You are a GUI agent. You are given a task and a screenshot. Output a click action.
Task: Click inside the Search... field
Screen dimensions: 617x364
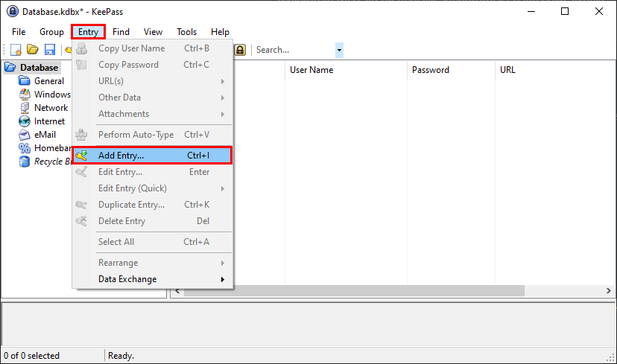point(294,50)
